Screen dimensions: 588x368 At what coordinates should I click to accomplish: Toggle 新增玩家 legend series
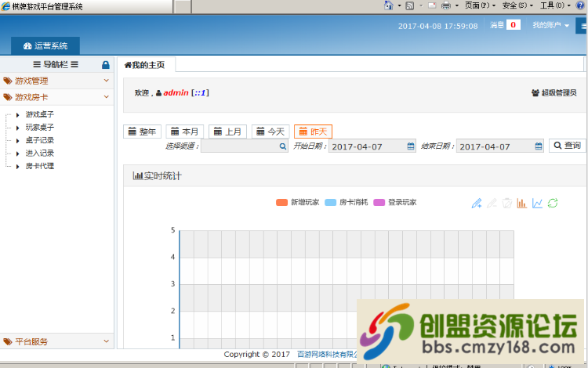point(297,202)
